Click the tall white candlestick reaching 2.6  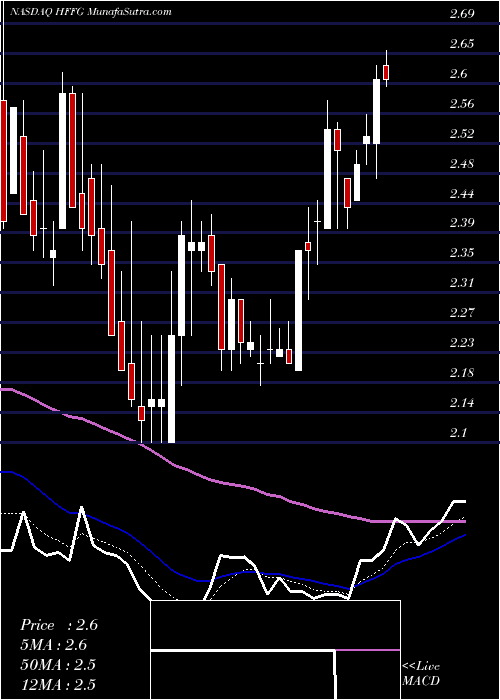tap(376, 112)
